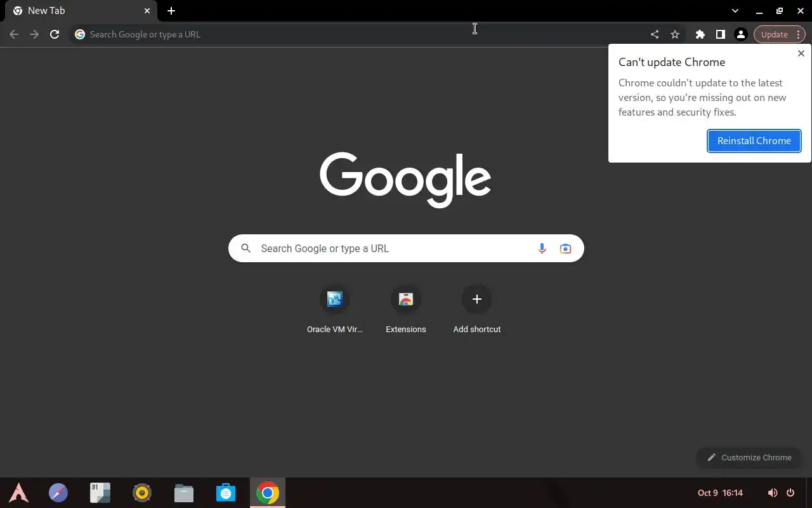This screenshot has width=812, height=508.
Task: Launch the compass browser icon in taskbar
Action: click(58, 493)
